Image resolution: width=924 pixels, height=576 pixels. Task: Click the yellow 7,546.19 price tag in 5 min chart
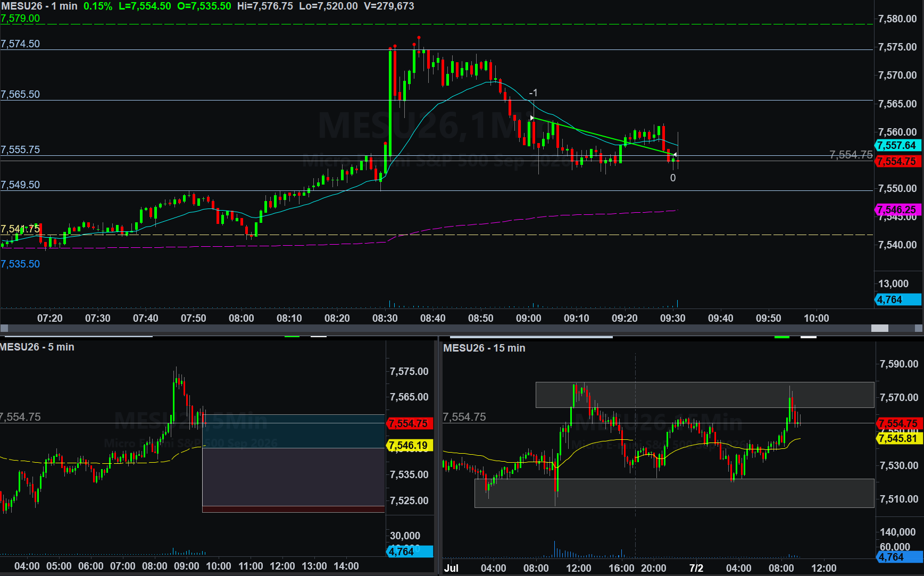click(409, 445)
